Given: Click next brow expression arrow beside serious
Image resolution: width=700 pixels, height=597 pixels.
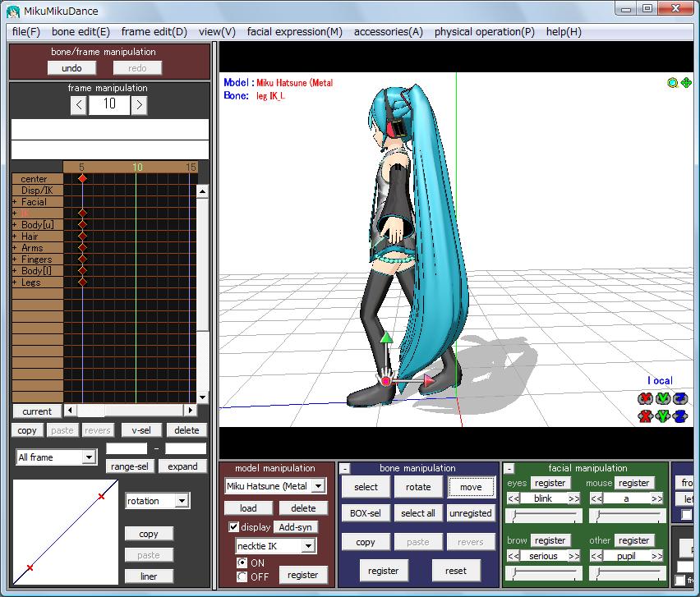Looking at the screenshot, I should [574, 556].
